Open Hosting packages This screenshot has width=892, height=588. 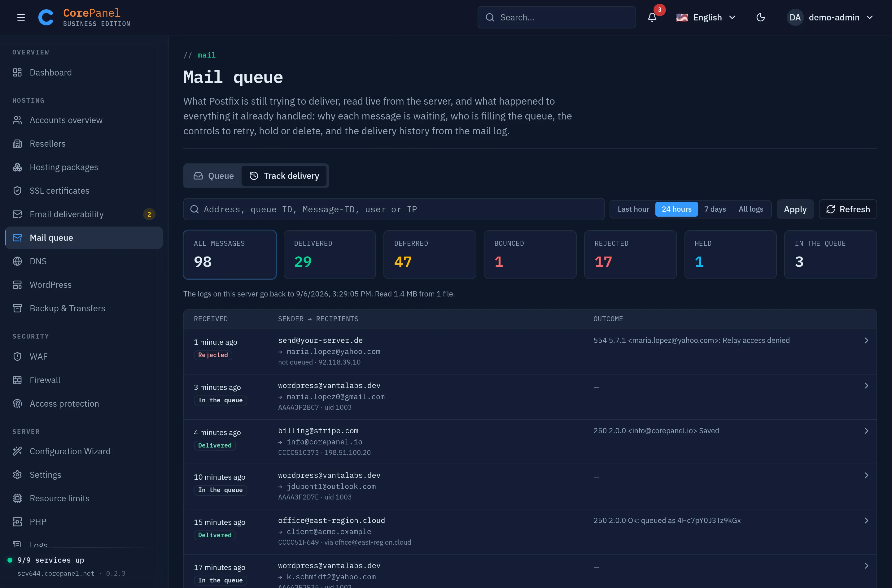(84, 167)
